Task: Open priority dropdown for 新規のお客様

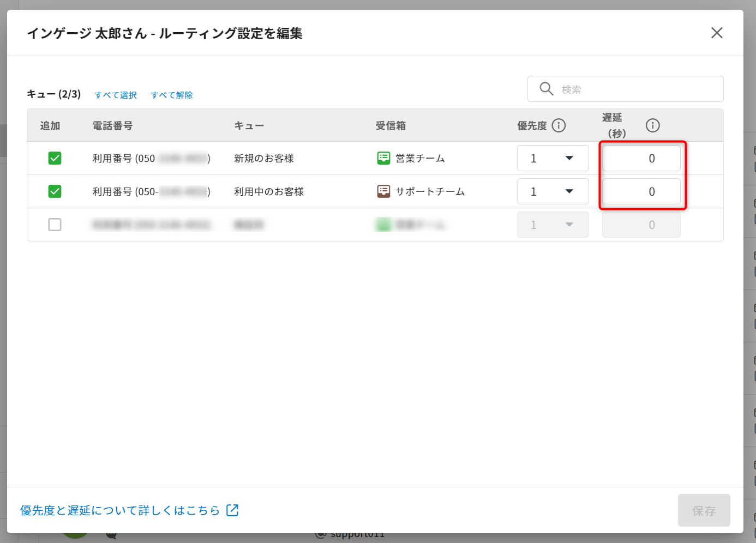Action: pyautogui.click(x=553, y=158)
